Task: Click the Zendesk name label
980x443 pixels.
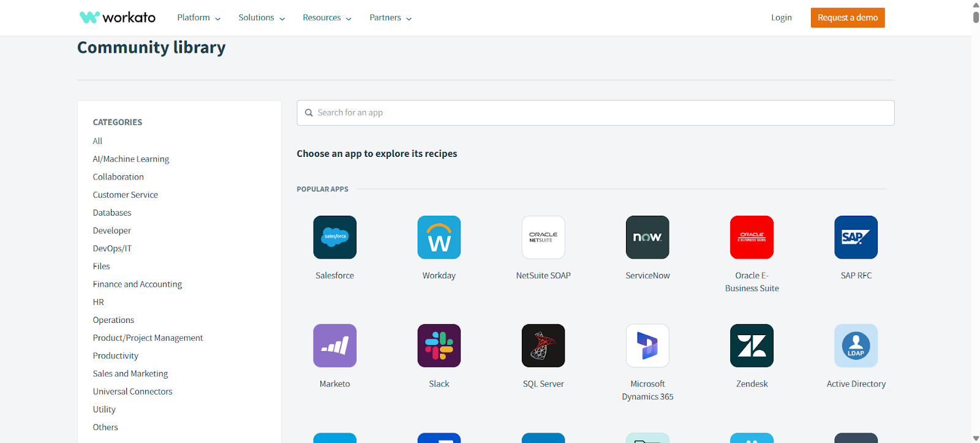Action: [x=752, y=384]
